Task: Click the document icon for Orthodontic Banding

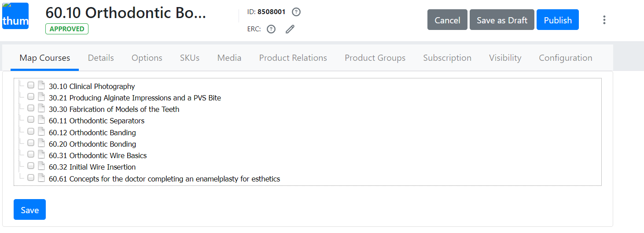Action: coord(41,132)
